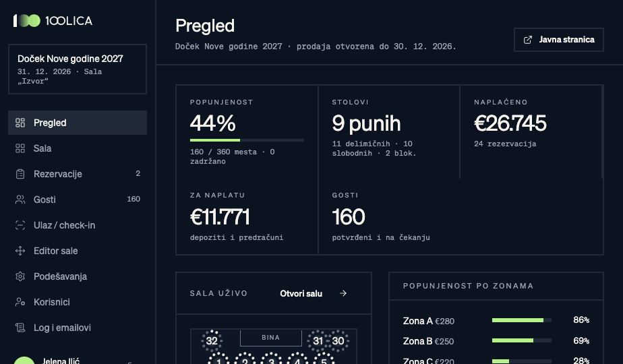
Task: Open the Rezervacije clipboard icon
Action: pyautogui.click(x=20, y=174)
